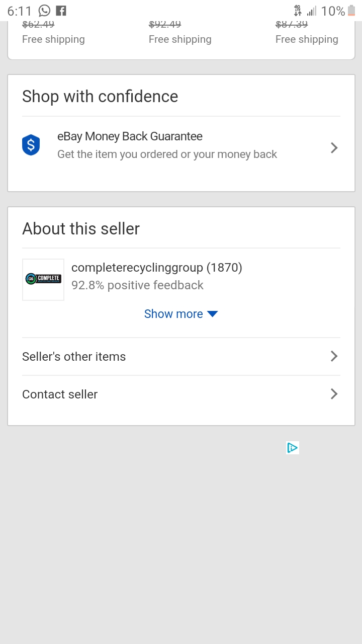Open Contact seller
The width and height of the screenshot is (362, 644).
60,394
